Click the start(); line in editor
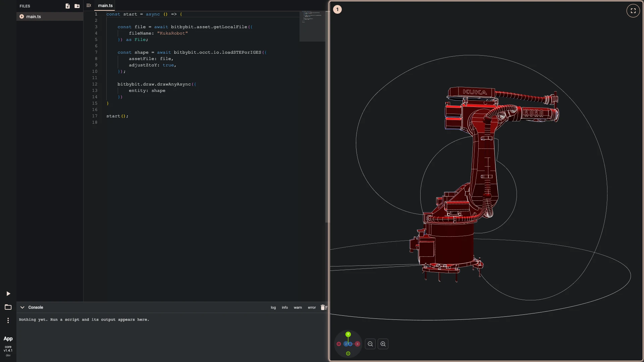 coord(117,116)
